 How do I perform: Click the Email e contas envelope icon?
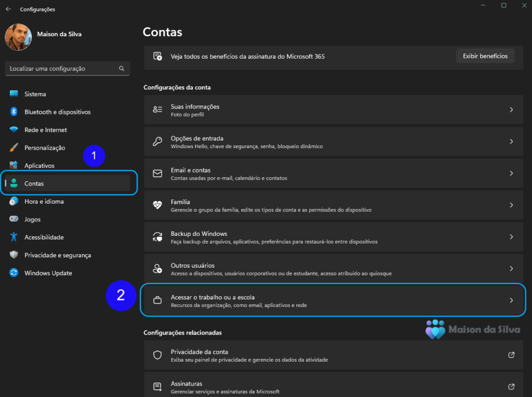pos(157,174)
